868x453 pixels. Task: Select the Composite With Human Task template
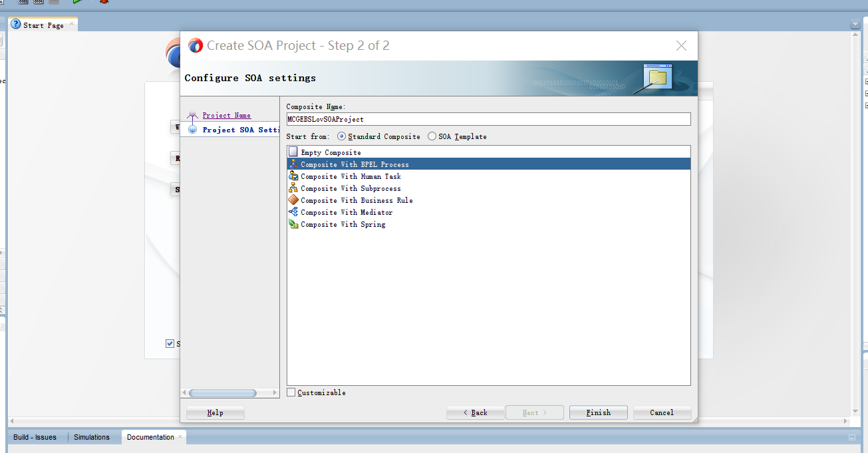coord(351,176)
